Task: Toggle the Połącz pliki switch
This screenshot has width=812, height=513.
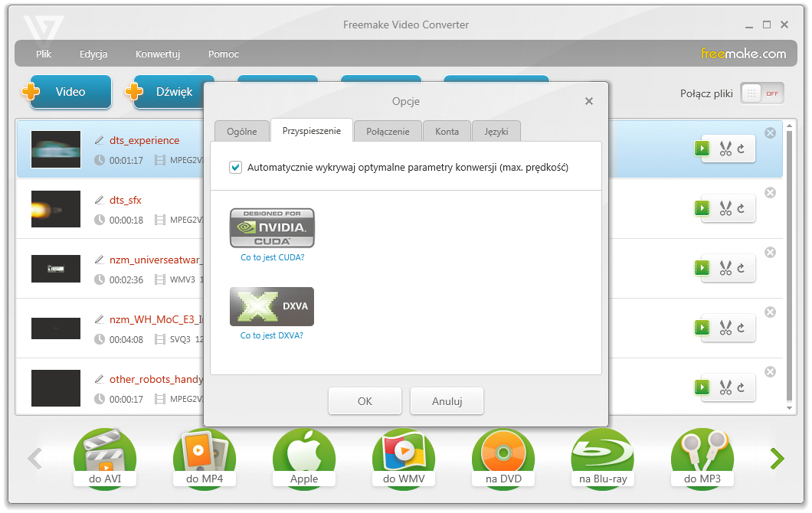Action: click(x=762, y=93)
